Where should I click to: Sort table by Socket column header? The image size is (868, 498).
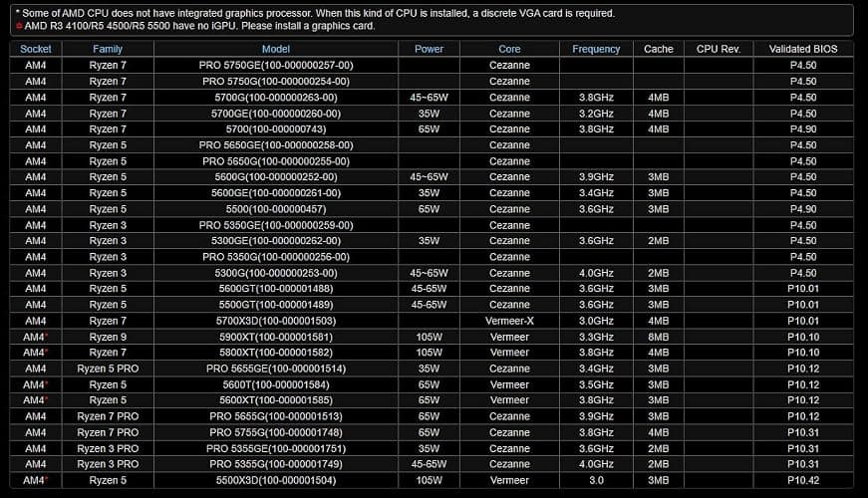tap(36, 49)
